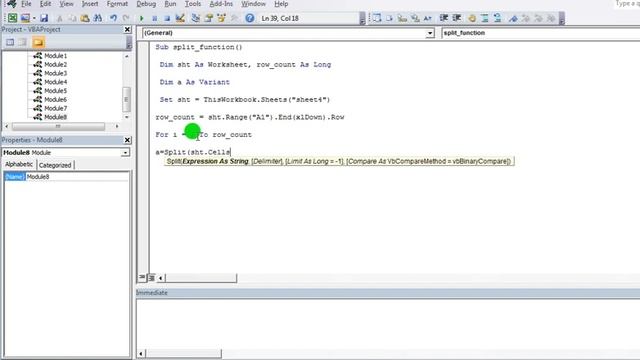Click List Constants icon in Edit toolbar
The height and width of the screenshot is (360, 640).
[389, 18]
